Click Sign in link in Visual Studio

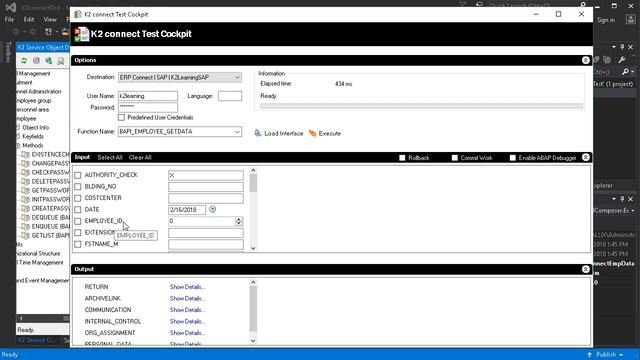point(606,20)
